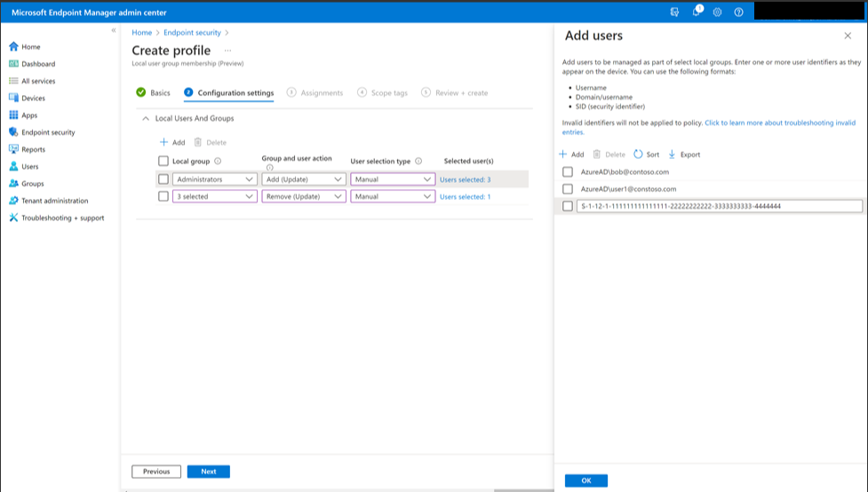Open the Remove (Update) action dropdown
The height and width of the screenshot is (492, 868).
click(x=304, y=196)
